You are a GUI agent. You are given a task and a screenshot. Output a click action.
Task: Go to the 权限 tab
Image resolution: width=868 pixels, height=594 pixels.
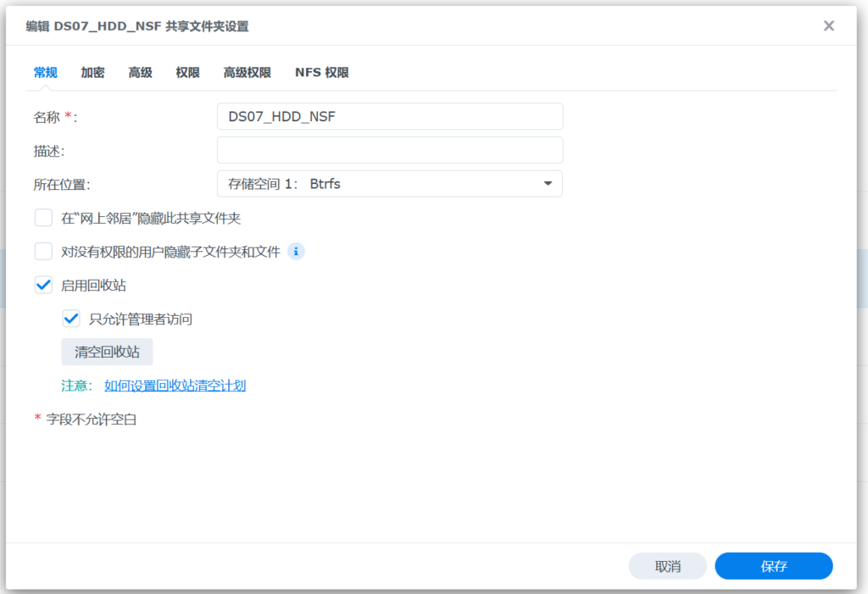pos(187,73)
